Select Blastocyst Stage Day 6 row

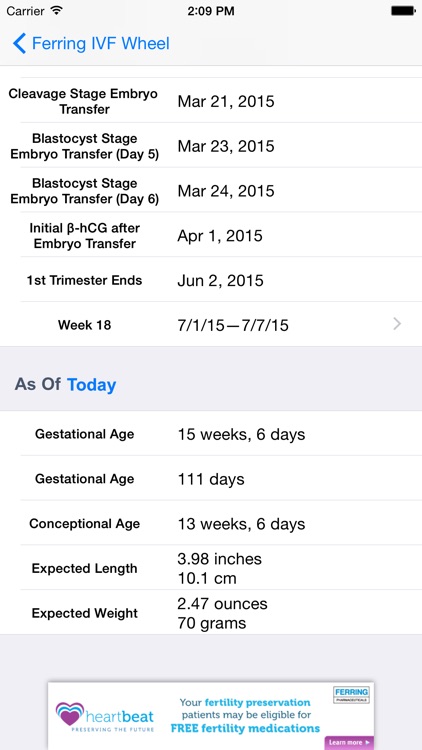click(211, 191)
